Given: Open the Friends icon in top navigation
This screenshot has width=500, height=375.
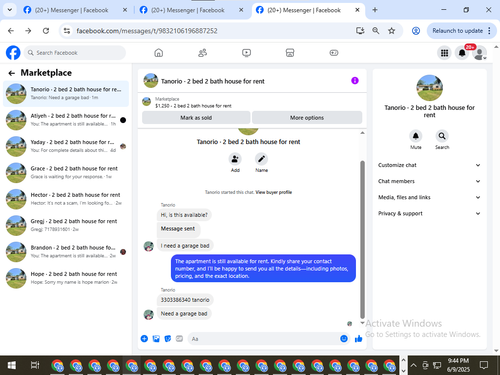Looking at the screenshot, I should 202,53.
